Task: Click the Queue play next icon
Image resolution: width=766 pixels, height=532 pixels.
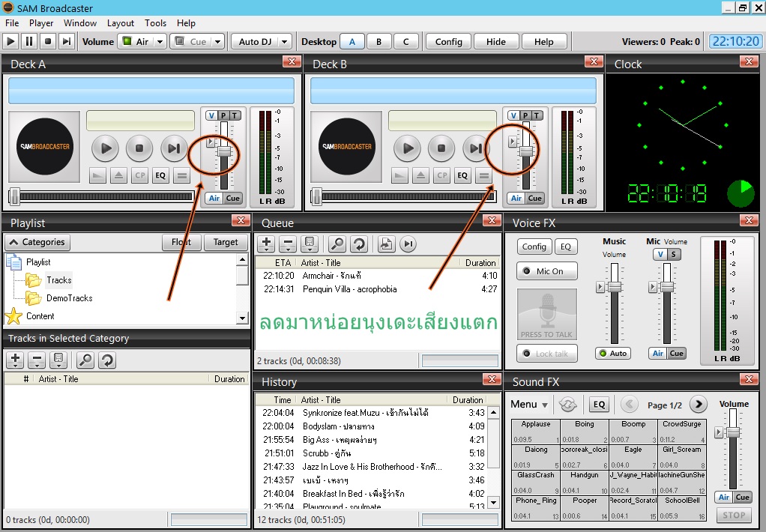Action: tap(408, 244)
